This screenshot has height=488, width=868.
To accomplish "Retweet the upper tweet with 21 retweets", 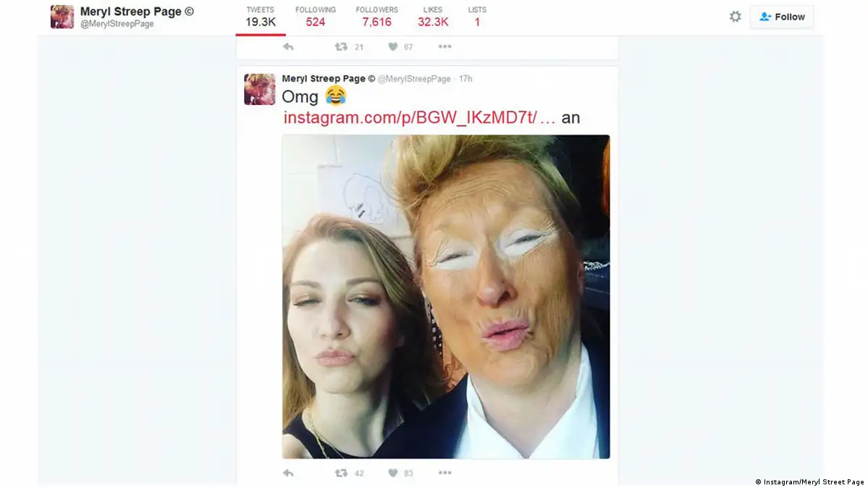I will click(x=341, y=47).
